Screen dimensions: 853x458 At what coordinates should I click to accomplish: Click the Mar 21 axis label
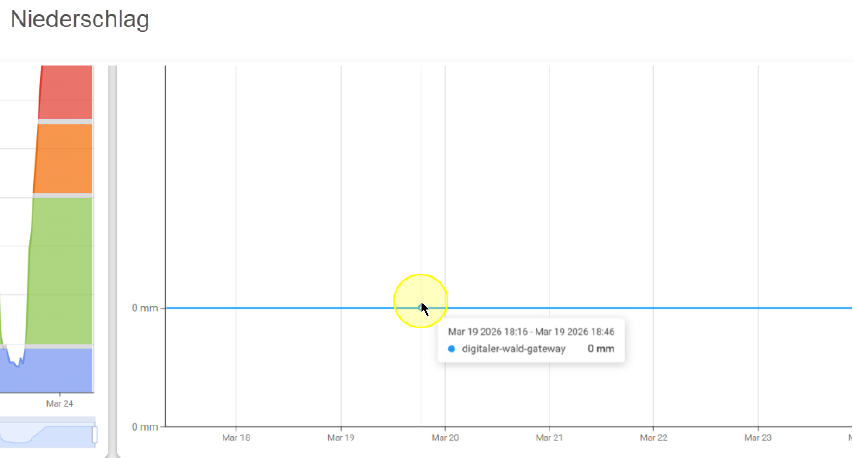tap(549, 437)
